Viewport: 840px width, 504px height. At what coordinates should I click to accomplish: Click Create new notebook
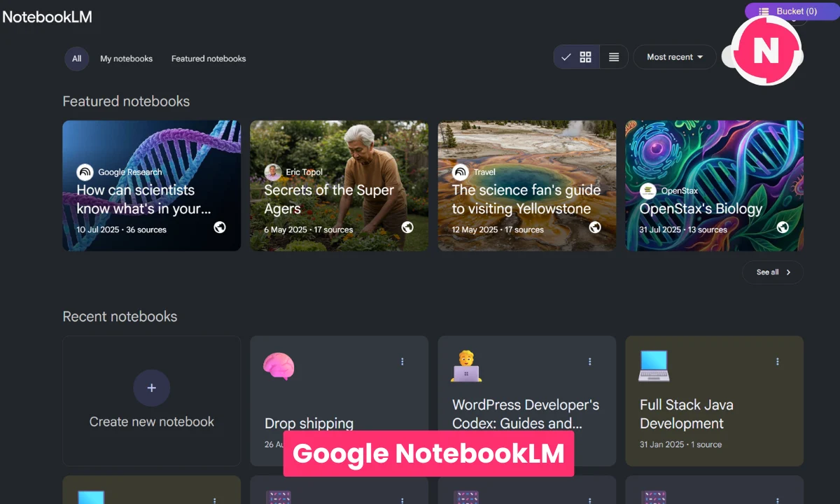point(151,401)
